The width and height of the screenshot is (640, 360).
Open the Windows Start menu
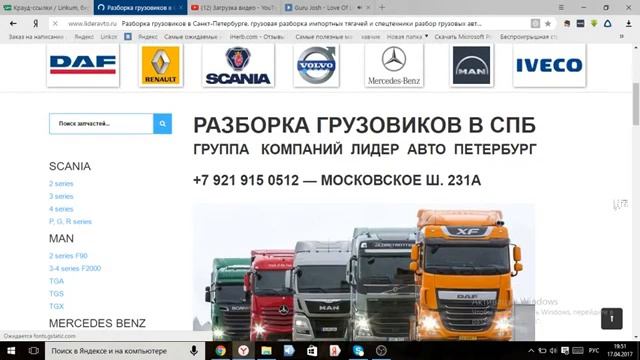click(x=11, y=351)
